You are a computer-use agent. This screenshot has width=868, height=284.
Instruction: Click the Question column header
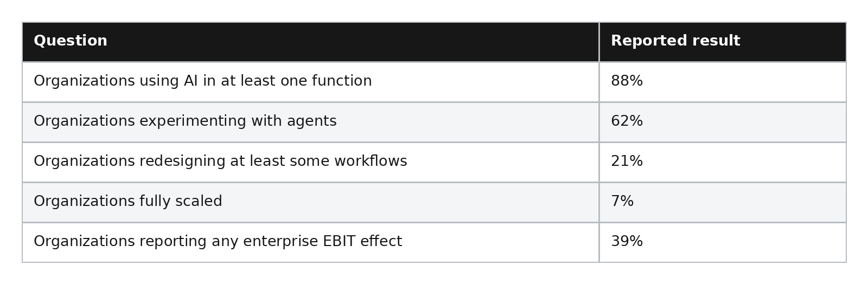310,42
